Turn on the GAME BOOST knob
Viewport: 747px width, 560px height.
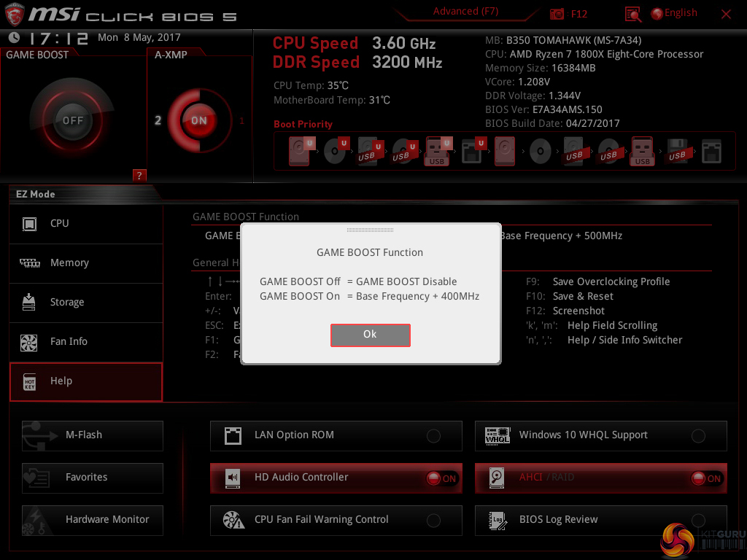72,120
